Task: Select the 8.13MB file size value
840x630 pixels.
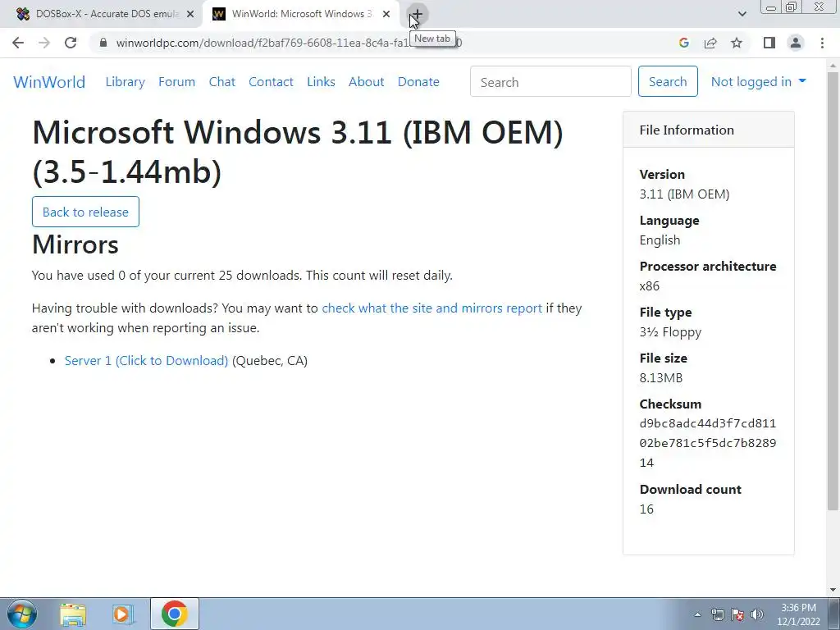Action: [x=661, y=377]
